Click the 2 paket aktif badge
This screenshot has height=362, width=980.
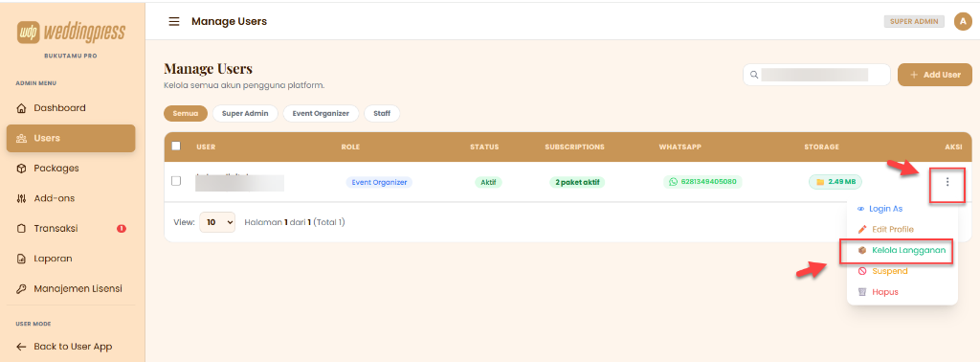(577, 183)
